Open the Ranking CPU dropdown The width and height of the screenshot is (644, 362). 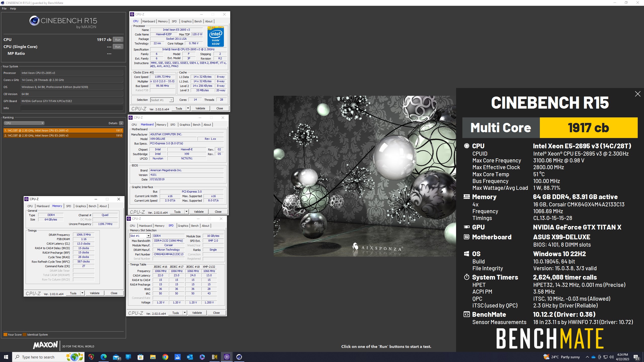pos(24,123)
